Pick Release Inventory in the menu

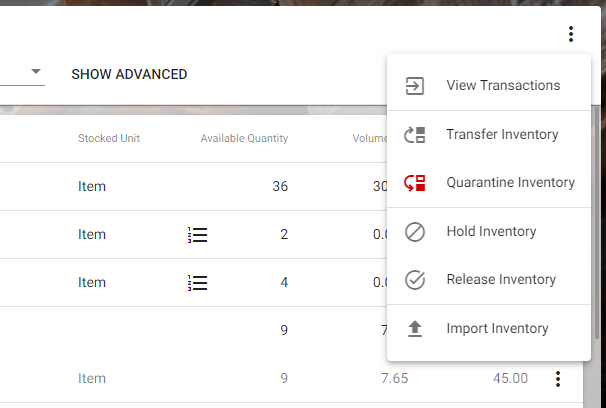[x=501, y=280]
